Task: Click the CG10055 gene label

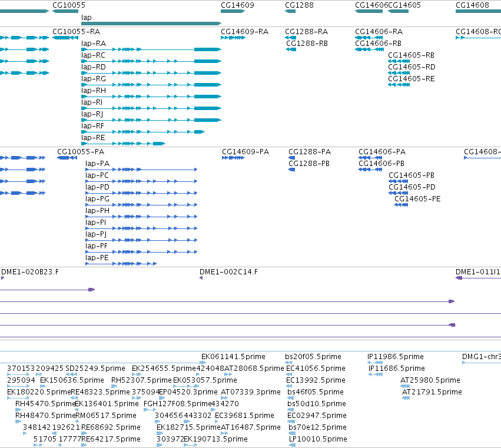Action: tap(69, 5)
